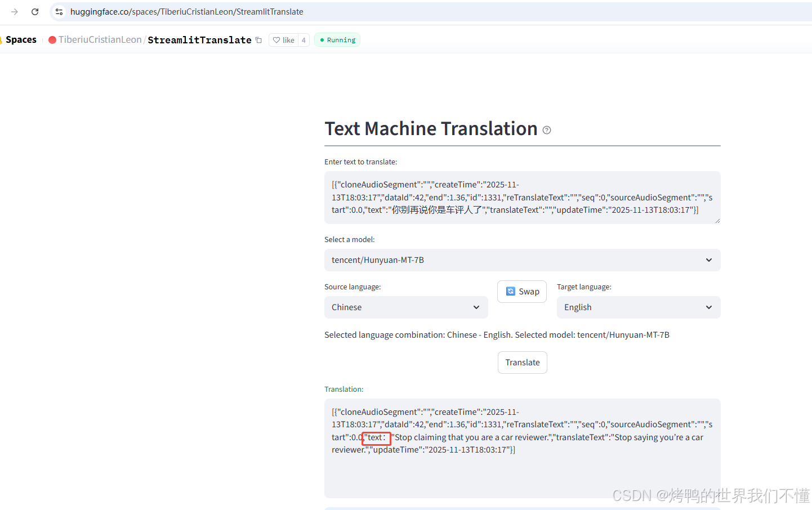The image size is (812, 510).
Task: Open the Select a model dropdown
Action: [523, 260]
